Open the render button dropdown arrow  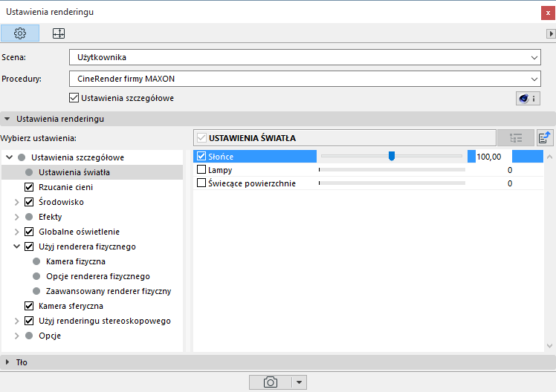click(299, 382)
